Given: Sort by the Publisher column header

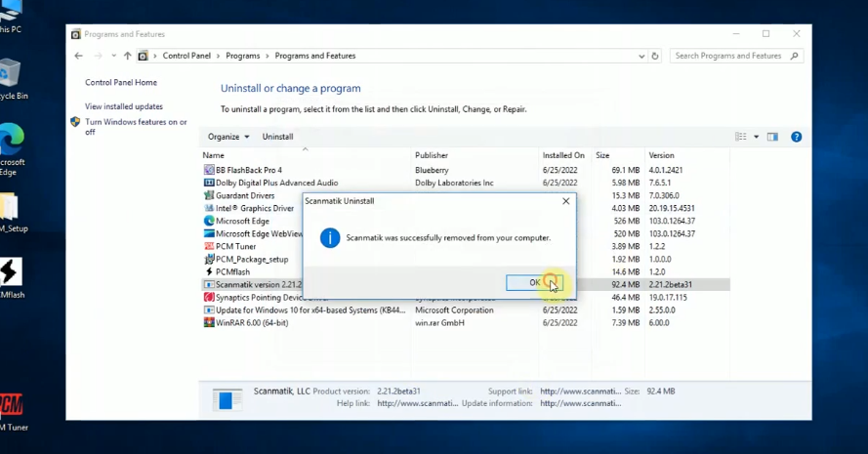Looking at the screenshot, I should pos(432,155).
